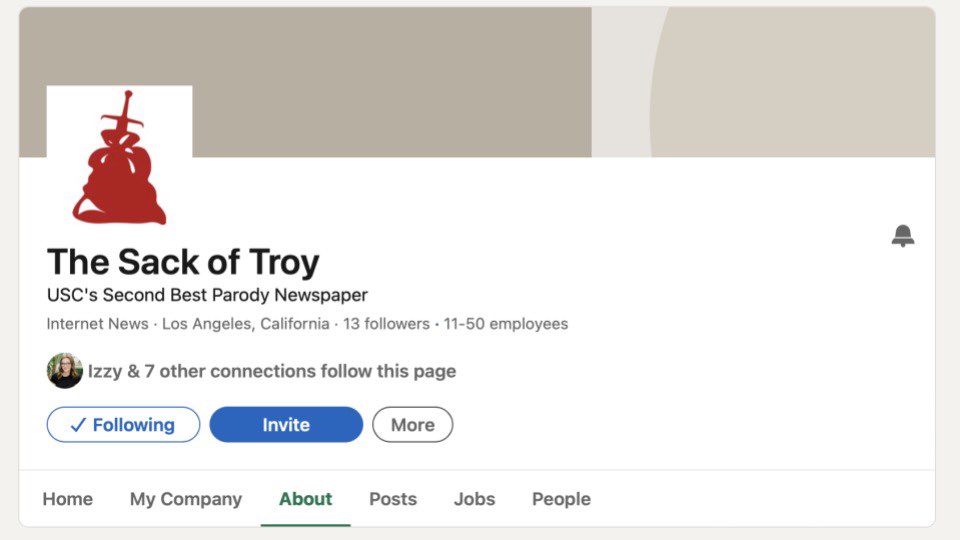This screenshot has width=960, height=540.
Task: Open the connections who follow this page link
Action: point(272,372)
